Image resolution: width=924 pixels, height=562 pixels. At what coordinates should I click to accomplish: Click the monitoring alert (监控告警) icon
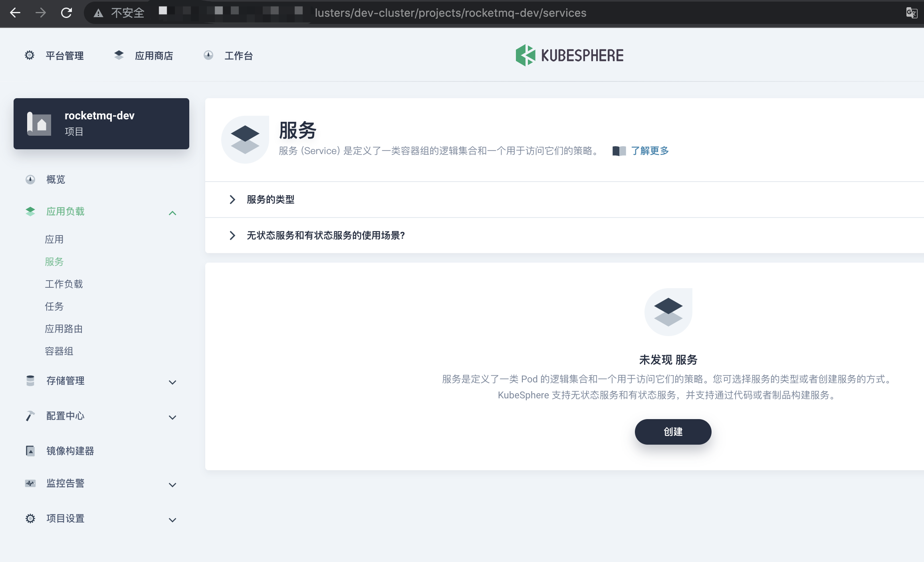30,483
